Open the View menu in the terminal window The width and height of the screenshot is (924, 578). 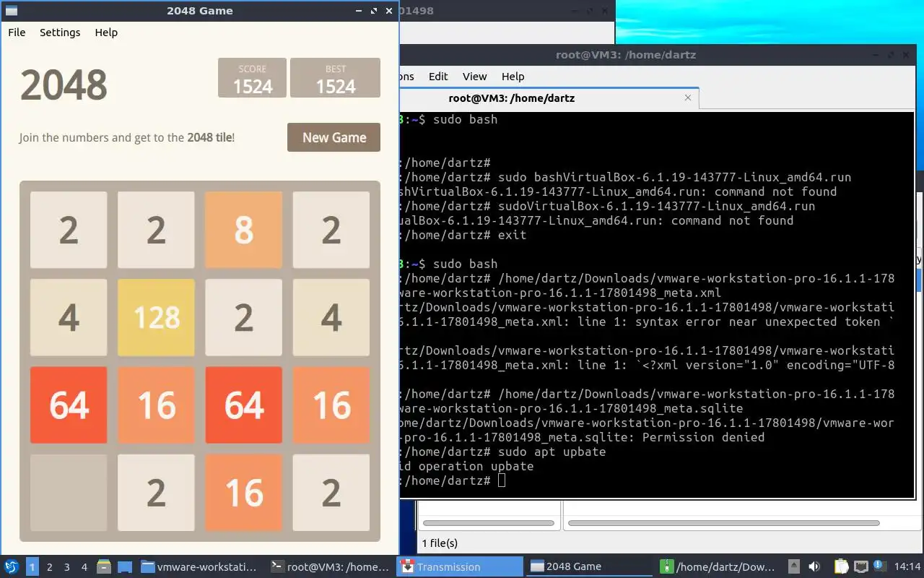[x=474, y=77]
